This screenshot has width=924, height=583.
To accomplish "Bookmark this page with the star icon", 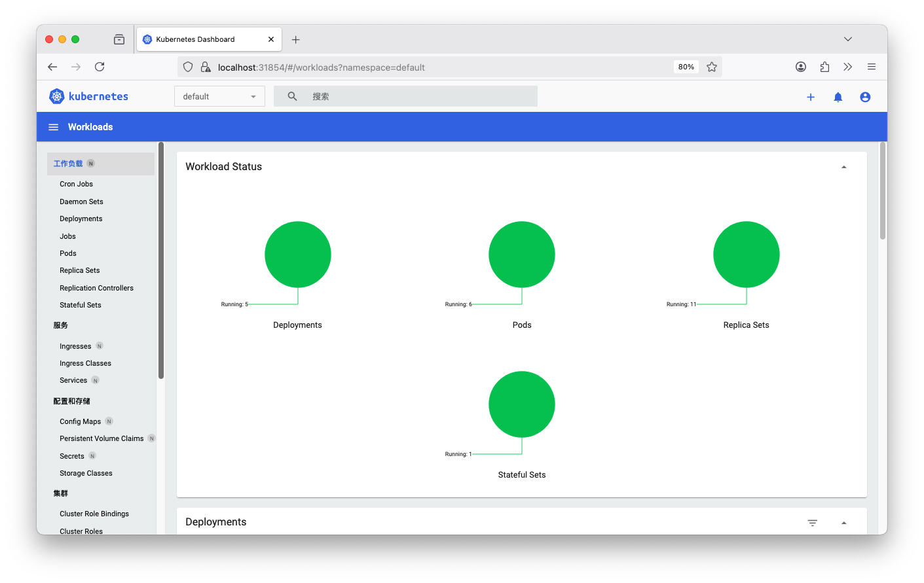I will coord(712,67).
